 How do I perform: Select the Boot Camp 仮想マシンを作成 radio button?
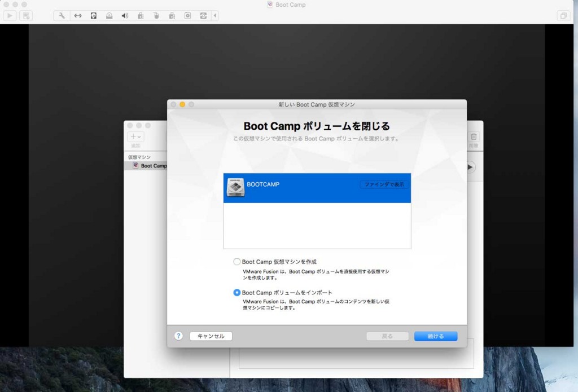coord(237,261)
